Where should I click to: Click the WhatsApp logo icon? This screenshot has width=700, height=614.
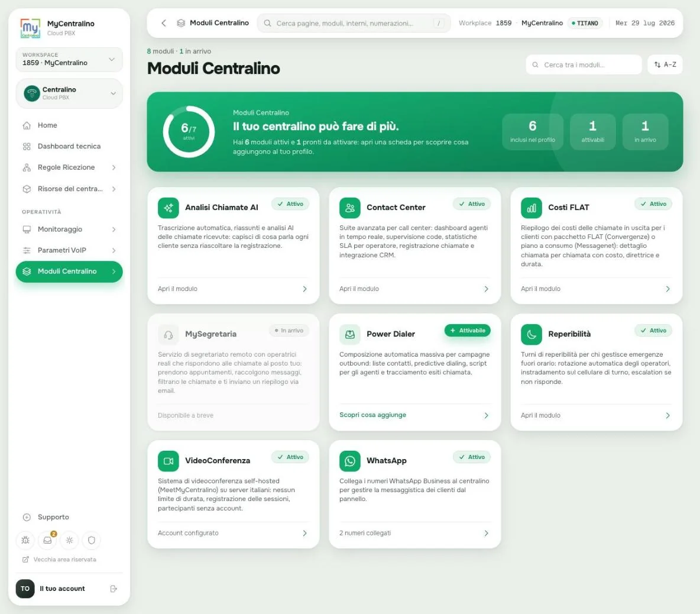(x=350, y=461)
